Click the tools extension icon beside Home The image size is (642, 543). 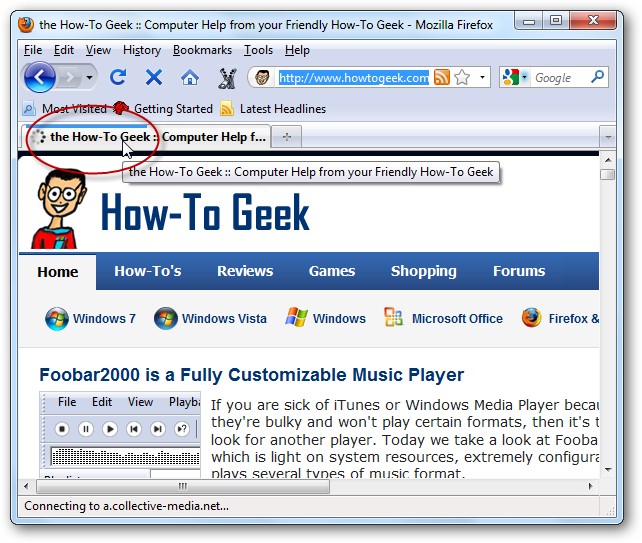coord(227,78)
